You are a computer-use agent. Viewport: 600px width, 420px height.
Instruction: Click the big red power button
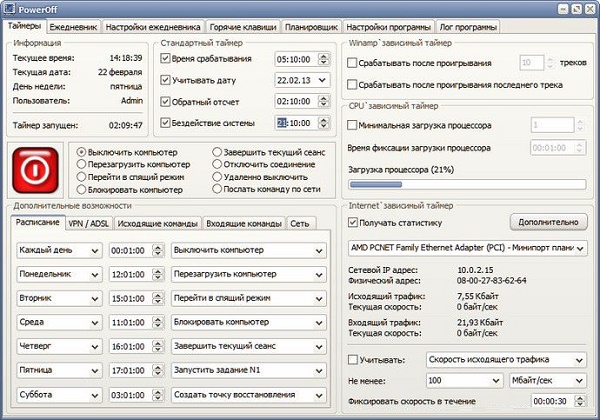click(x=37, y=170)
